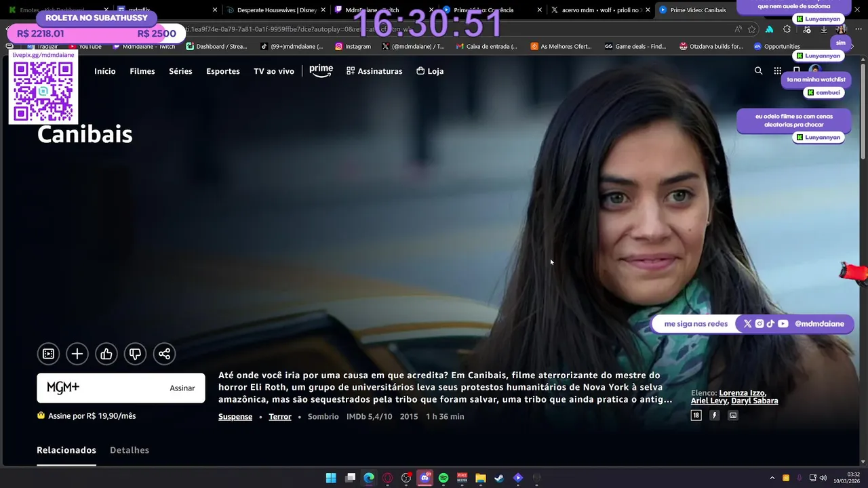Viewport: 868px width, 488px height.
Task: Open the Esportes menu item
Action: tap(223, 71)
